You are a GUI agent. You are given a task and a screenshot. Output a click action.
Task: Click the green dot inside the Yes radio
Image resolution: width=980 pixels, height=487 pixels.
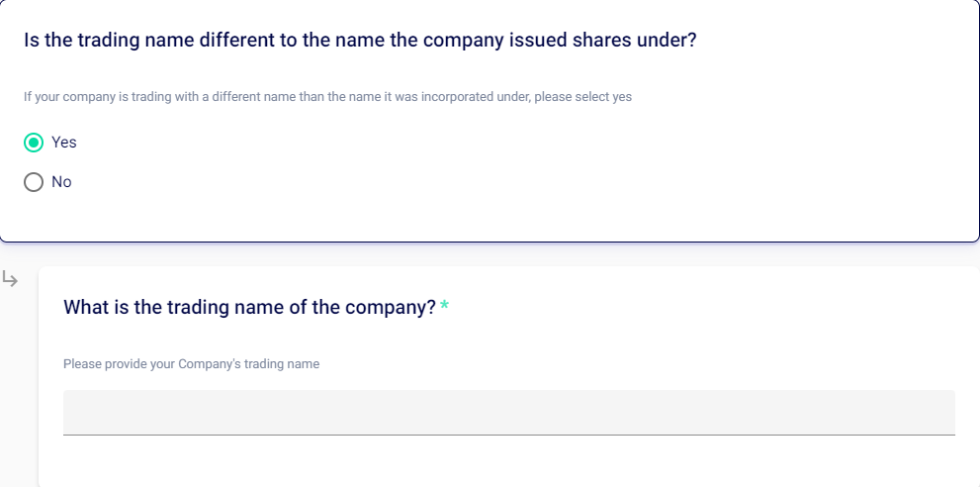pos(34,143)
